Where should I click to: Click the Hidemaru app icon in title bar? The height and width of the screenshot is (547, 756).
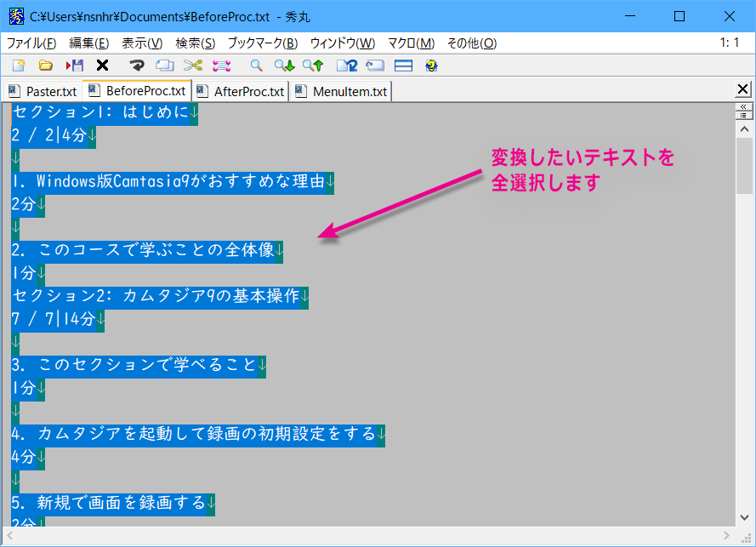coord(16,16)
